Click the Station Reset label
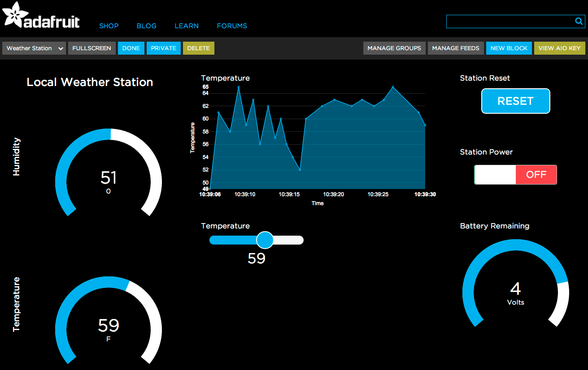Screen dimensions: 588x370 [x=485, y=78]
